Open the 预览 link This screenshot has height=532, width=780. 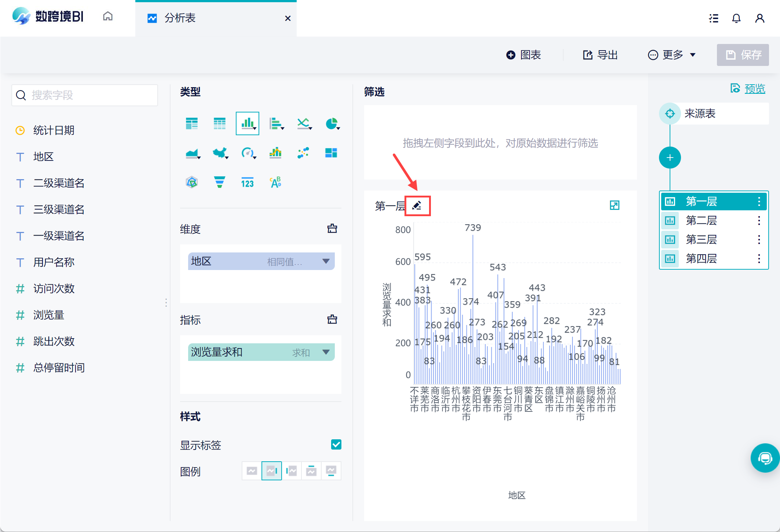[754, 89]
